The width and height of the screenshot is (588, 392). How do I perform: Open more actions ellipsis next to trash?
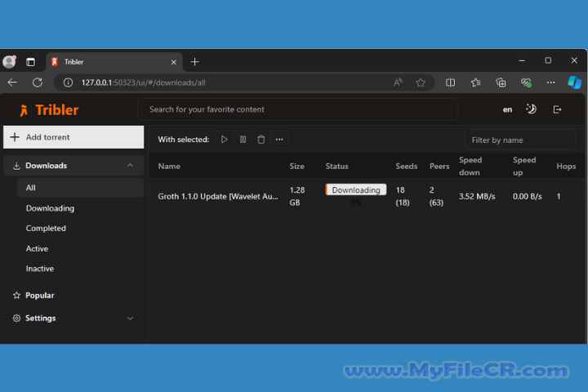279,140
